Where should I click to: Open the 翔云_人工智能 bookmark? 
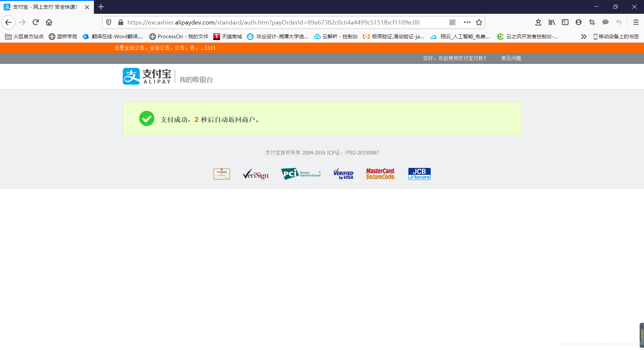point(460,37)
